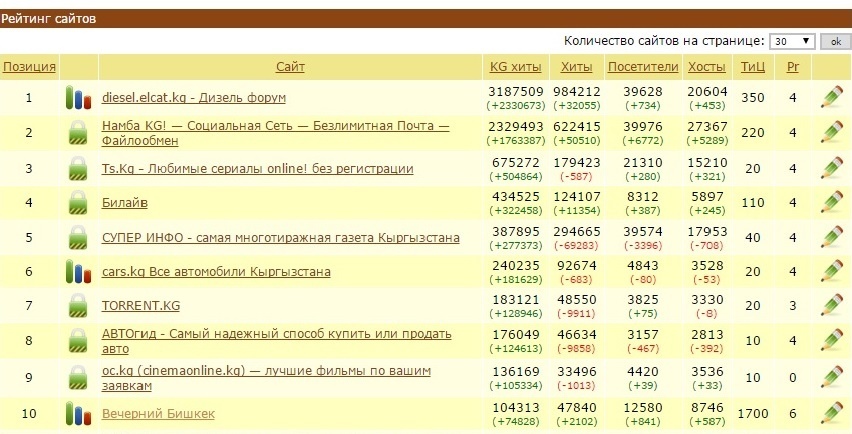The height and width of the screenshot is (434, 852).
Task: Click the lock icon in the АВТОгид row
Action: pyautogui.click(x=78, y=341)
